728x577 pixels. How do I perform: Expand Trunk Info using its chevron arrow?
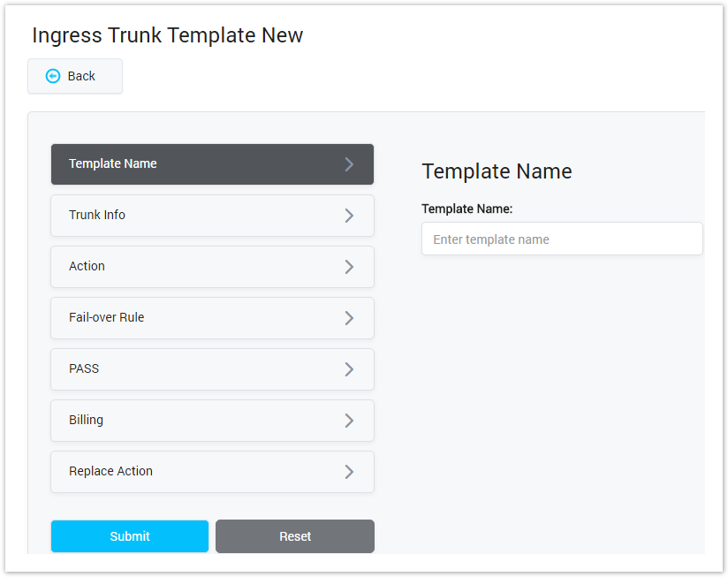click(x=349, y=216)
